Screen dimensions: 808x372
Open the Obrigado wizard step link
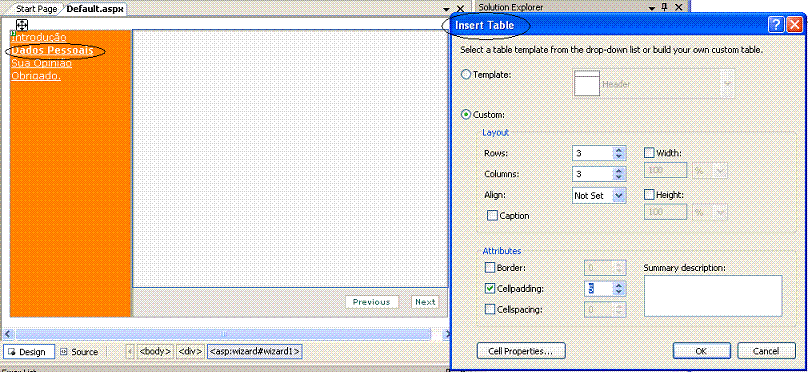(36, 76)
